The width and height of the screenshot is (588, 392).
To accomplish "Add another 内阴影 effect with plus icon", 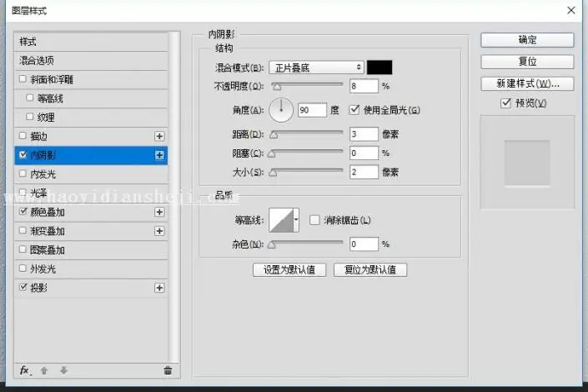I will (159, 155).
